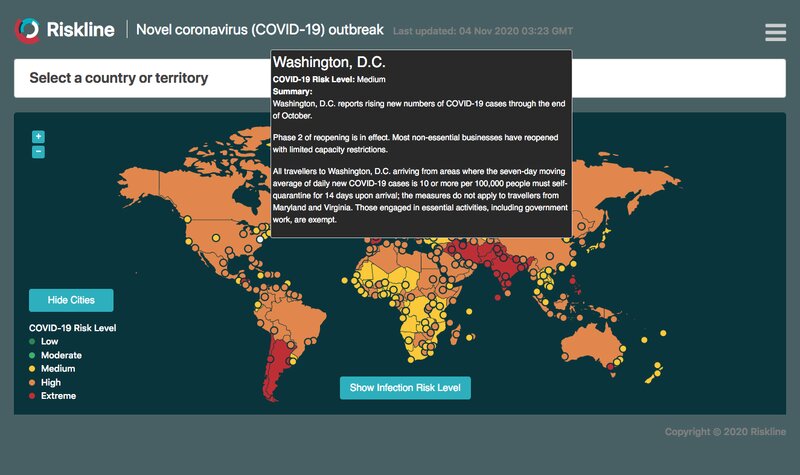Click the Washington, D.C. tooltip title
The width and height of the screenshot is (800, 475).
point(329,62)
